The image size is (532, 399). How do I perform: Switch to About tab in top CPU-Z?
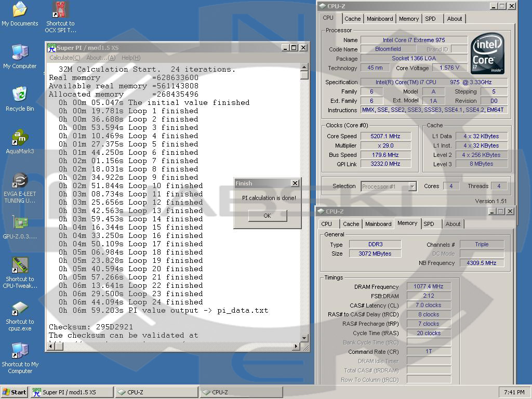454,19
